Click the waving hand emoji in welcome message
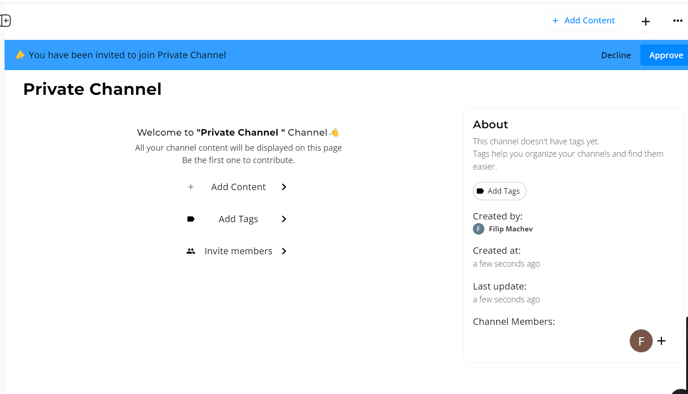The image size is (688, 394). [334, 132]
